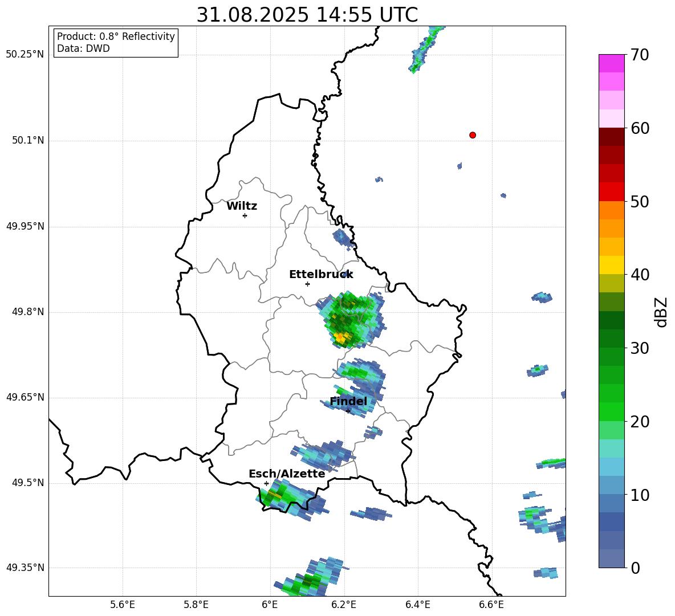Click the Ettelbruck station cross marker

[307, 284]
